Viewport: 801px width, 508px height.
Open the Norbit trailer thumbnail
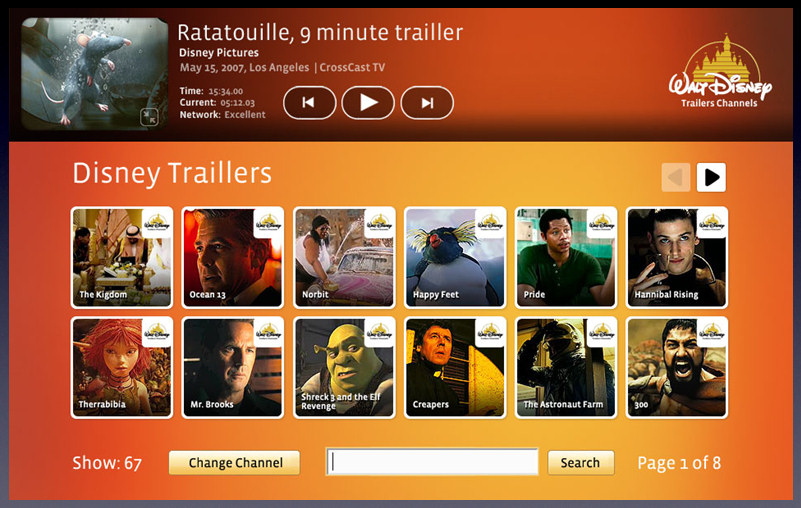pos(344,257)
